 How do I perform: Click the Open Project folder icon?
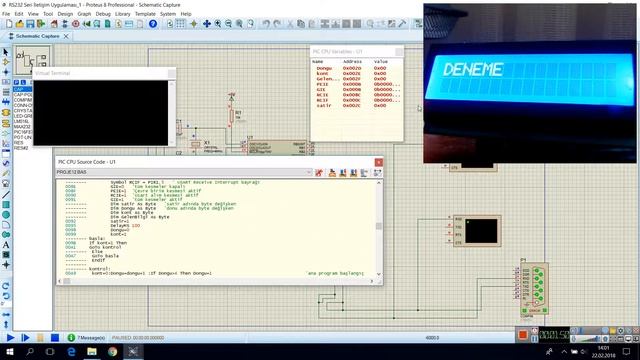tap(19, 24)
